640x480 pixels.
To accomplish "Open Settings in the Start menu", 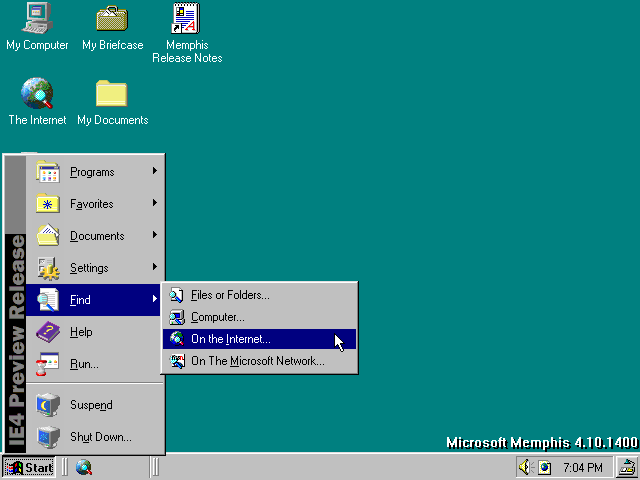I will 94,268.
